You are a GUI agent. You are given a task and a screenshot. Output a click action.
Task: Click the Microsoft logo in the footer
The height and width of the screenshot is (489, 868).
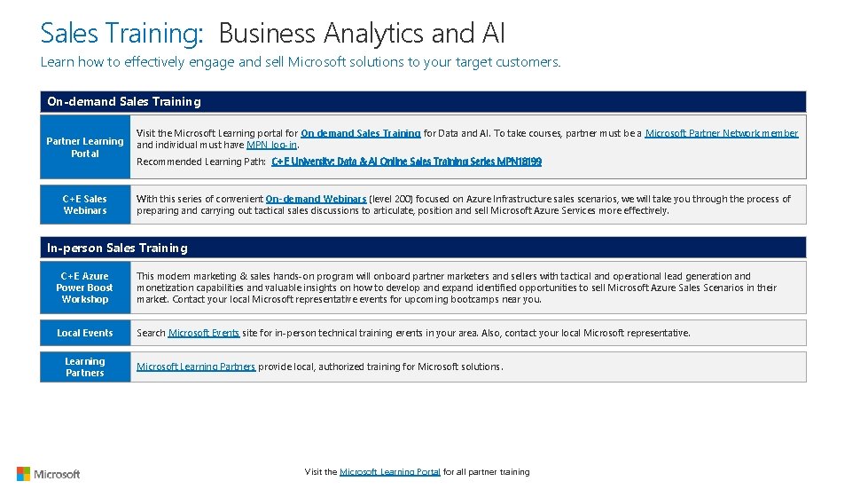(49, 474)
